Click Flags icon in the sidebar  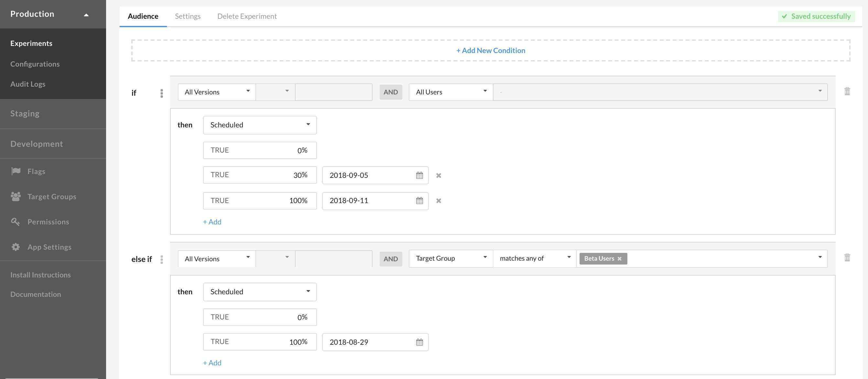[x=16, y=171]
